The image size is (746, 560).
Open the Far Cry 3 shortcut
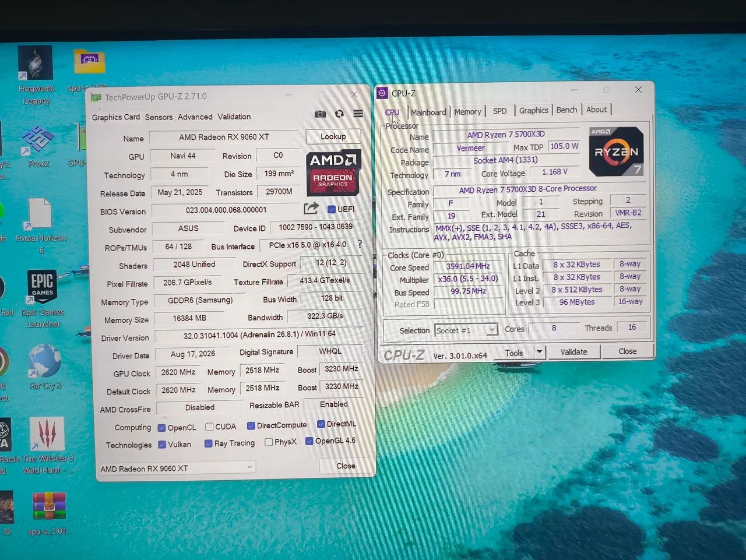[x=44, y=367]
